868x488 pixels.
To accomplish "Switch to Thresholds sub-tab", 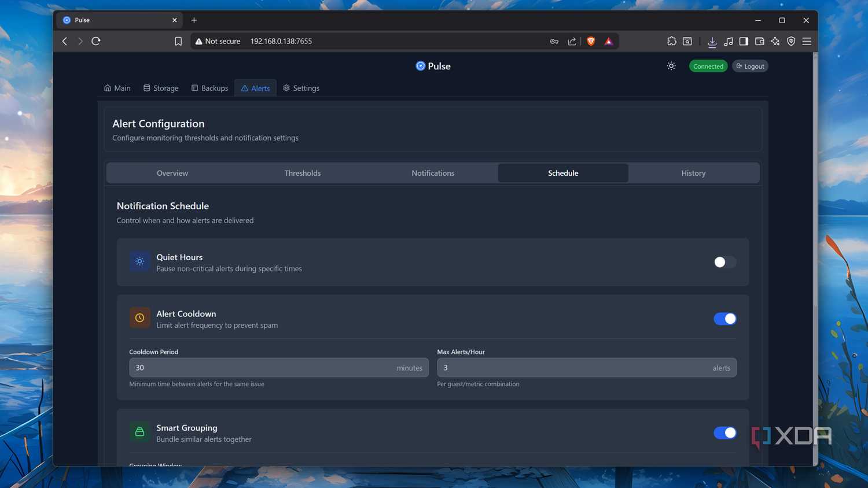I will (303, 173).
